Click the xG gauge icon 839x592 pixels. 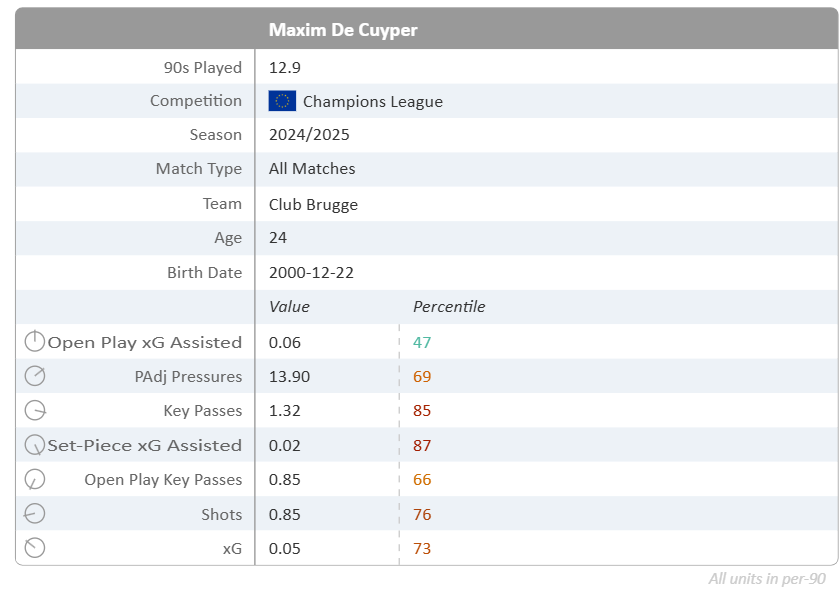coord(34,548)
